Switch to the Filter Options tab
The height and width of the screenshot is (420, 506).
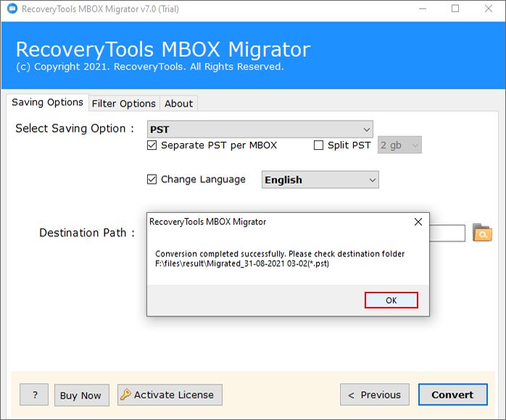point(124,104)
